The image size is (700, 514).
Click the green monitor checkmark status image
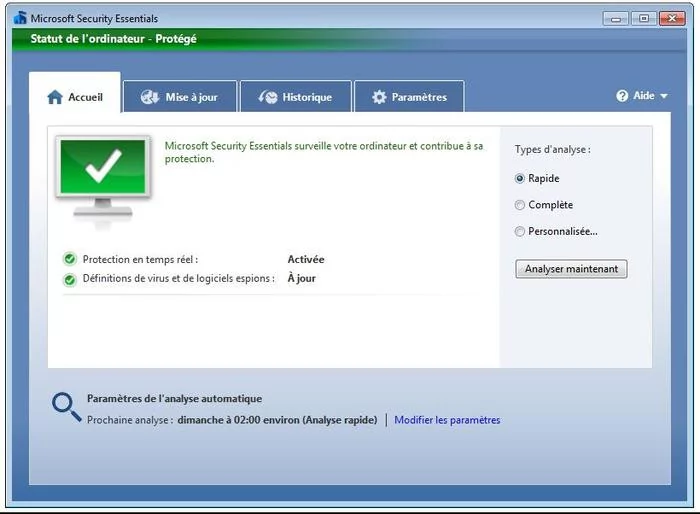point(103,180)
